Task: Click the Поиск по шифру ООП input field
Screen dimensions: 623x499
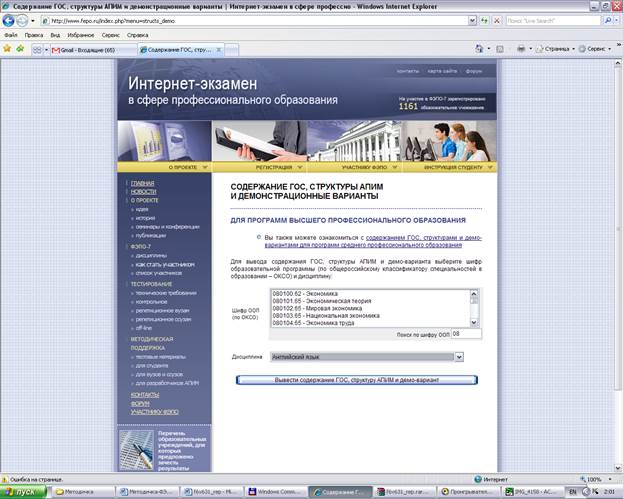Action: [464, 334]
